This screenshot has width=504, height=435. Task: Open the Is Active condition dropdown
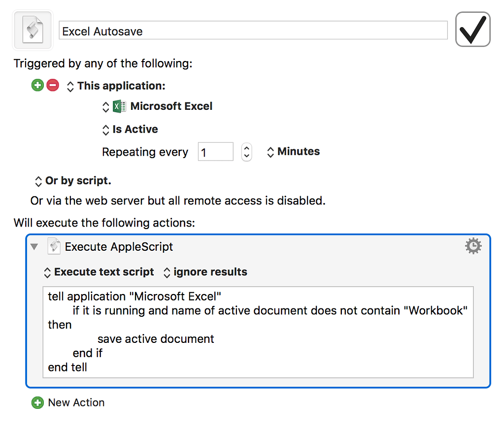coord(130,129)
